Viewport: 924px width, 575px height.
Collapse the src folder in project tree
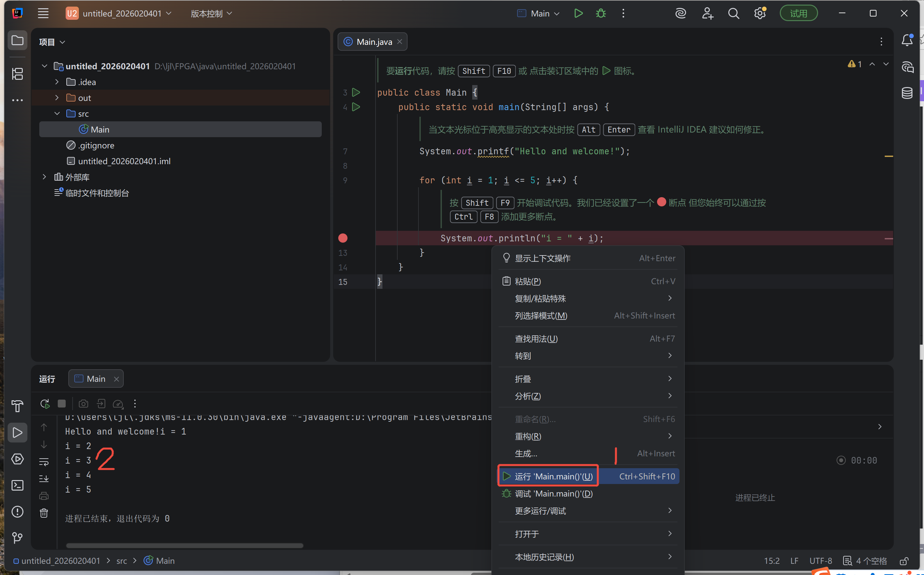click(x=57, y=114)
